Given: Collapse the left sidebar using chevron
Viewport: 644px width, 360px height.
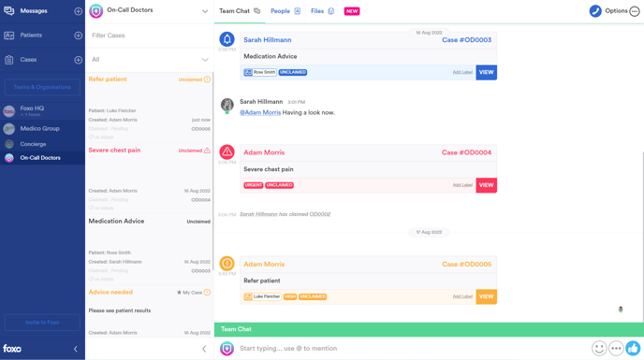Looking at the screenshot, I should [76, 349].
